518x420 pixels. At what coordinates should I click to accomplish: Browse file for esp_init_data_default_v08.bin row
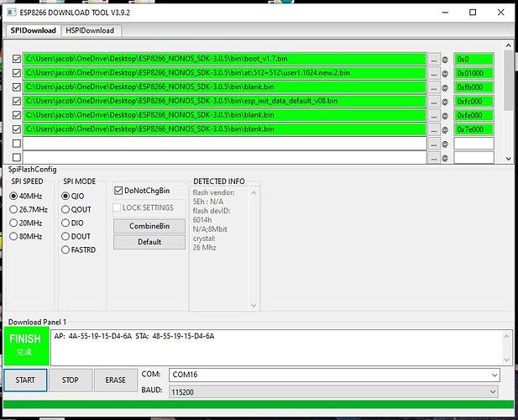coord(434,102)
